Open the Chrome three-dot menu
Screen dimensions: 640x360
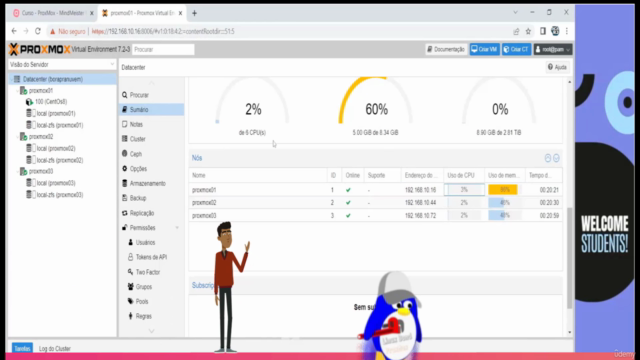pyautogui.click(x=567, y=31)
